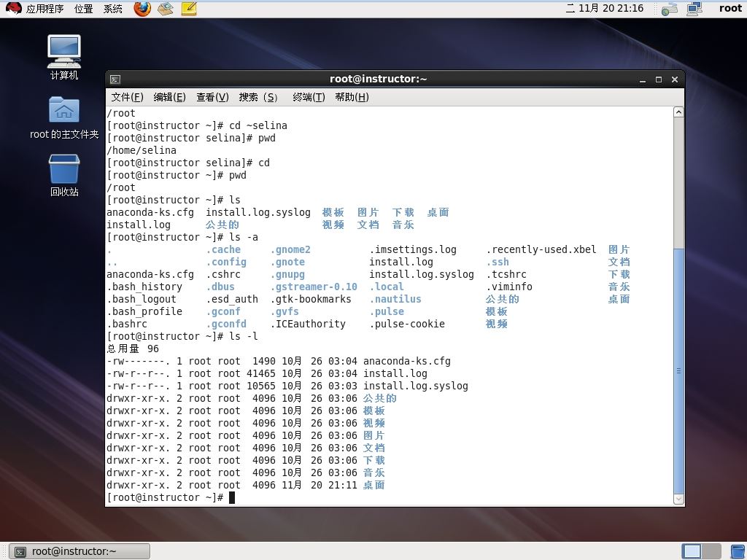Click .ICEauthority in the listing
Viewport: 747px width, 560px height.
pyautogui.click(x=309, y=324)
